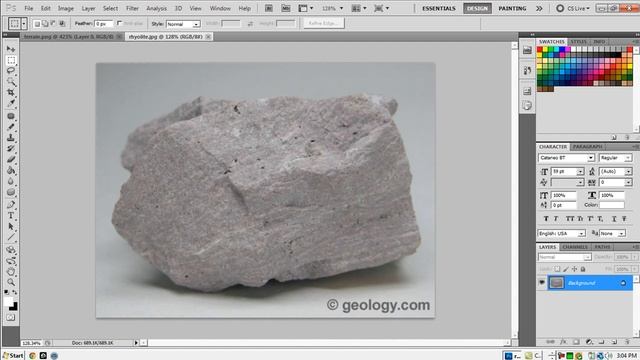Open the Filter menu
The width and height of the screenshot is (640, 360).
coord(132,8)
